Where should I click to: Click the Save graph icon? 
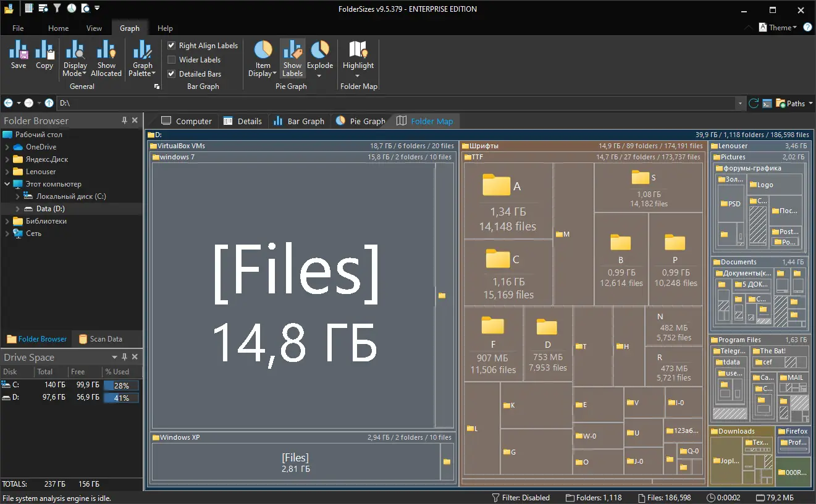(19, 54)
